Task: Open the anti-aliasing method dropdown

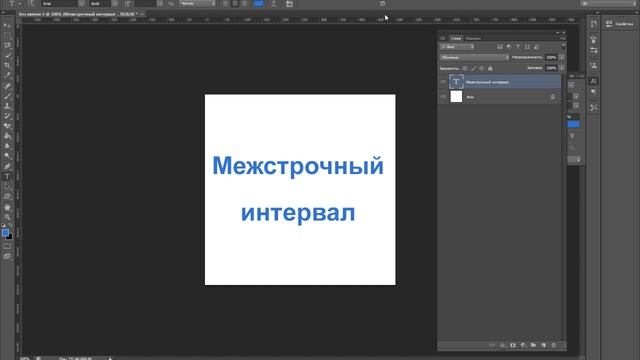Action: pos(198,4)
